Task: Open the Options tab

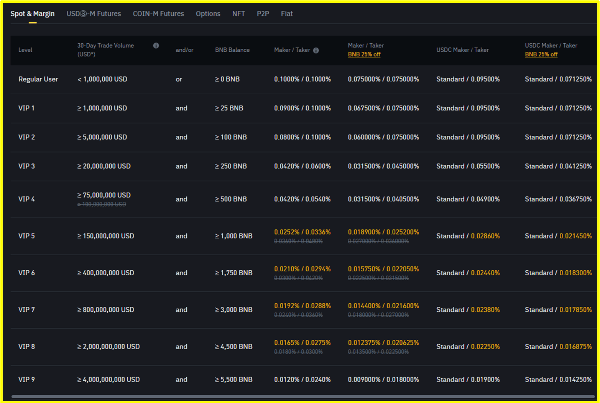Action: [208, 14]
